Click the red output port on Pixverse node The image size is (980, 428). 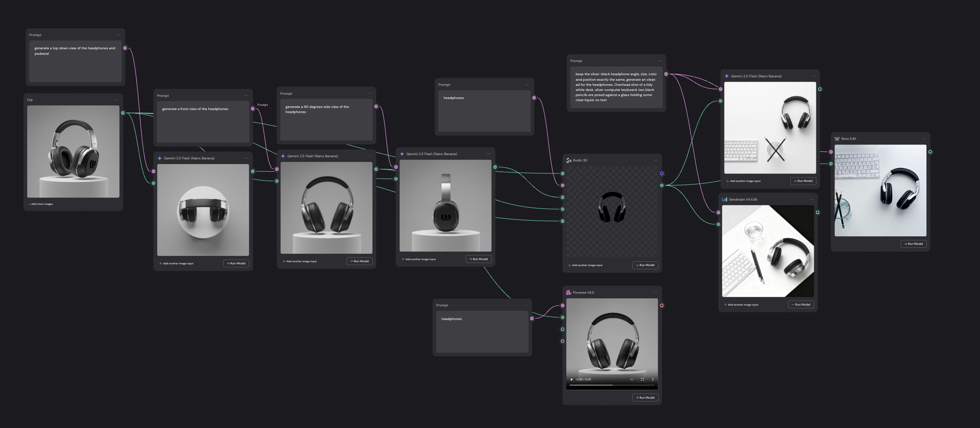(662, 306)
